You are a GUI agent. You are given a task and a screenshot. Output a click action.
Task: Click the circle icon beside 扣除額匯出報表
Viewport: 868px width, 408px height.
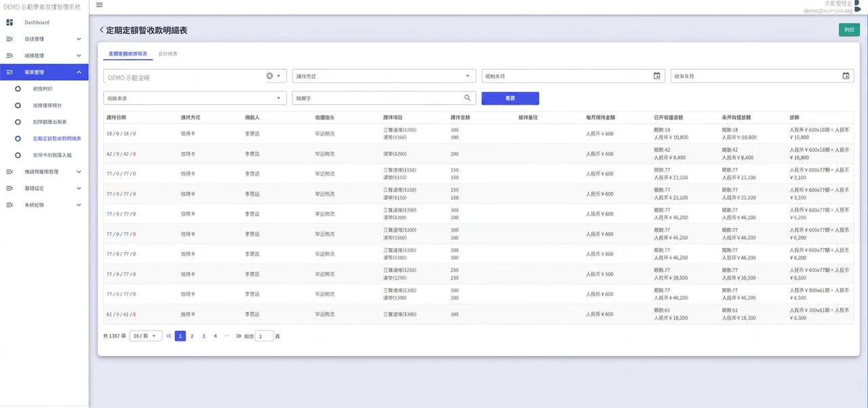pos(18,122)
